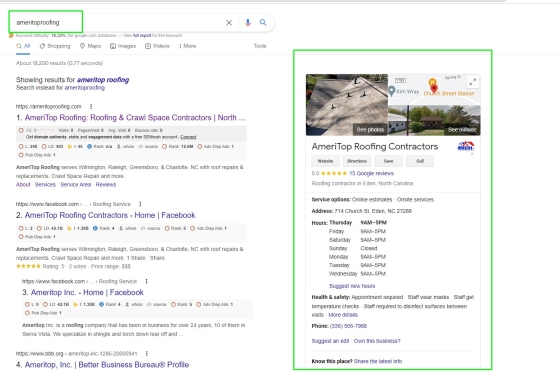Click Suggest new hours link

[x=352, y=286]
